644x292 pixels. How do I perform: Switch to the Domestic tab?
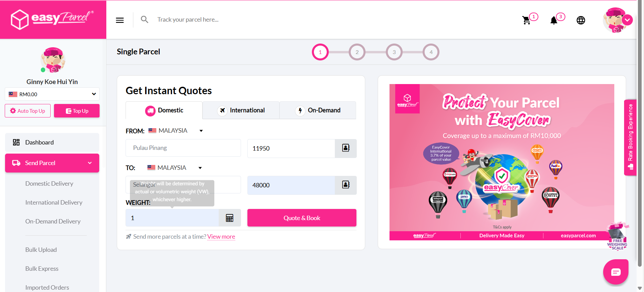point(164,110)
